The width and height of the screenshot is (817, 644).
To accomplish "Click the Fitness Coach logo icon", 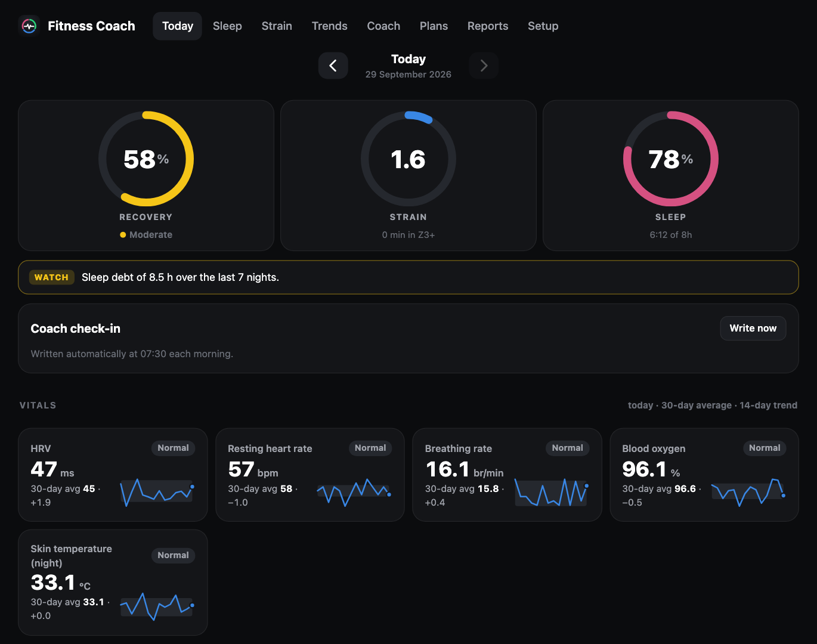I will click(x=29, y=26).
